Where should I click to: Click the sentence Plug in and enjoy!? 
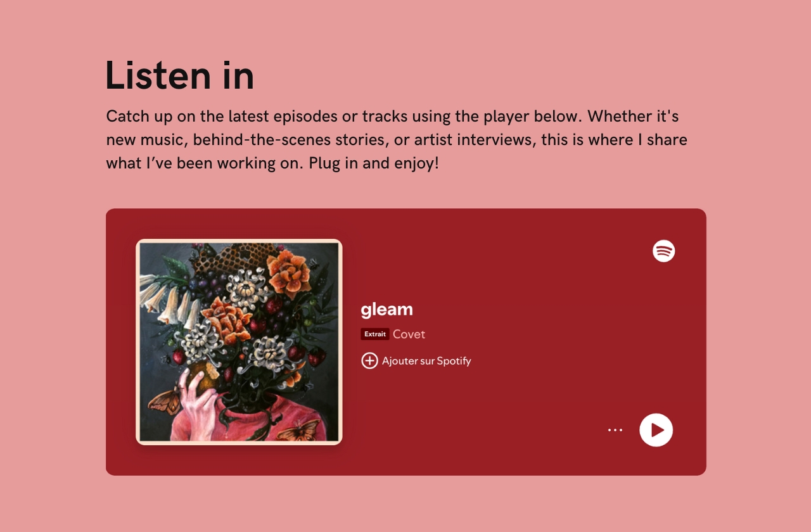(x=374, y=163)
